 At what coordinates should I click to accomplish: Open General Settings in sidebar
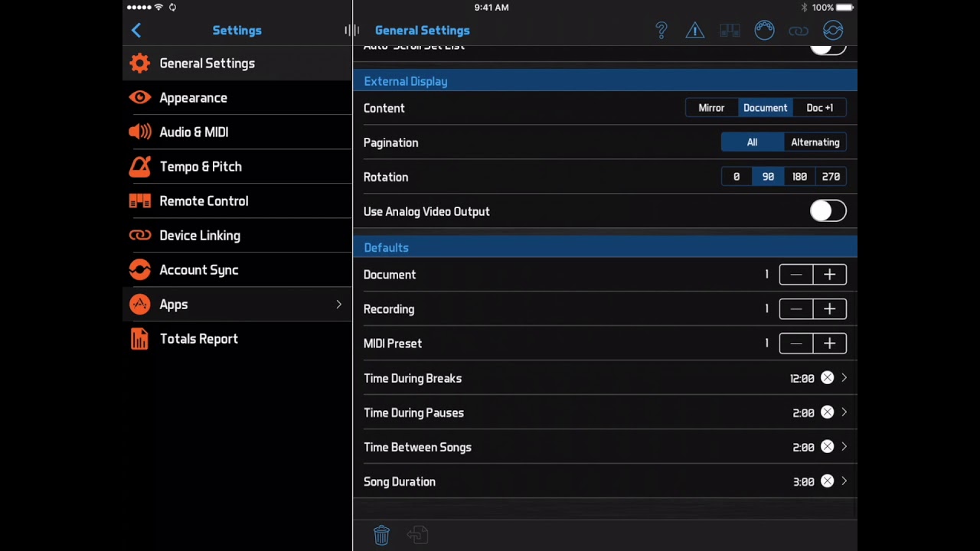(x=237, y=64)
